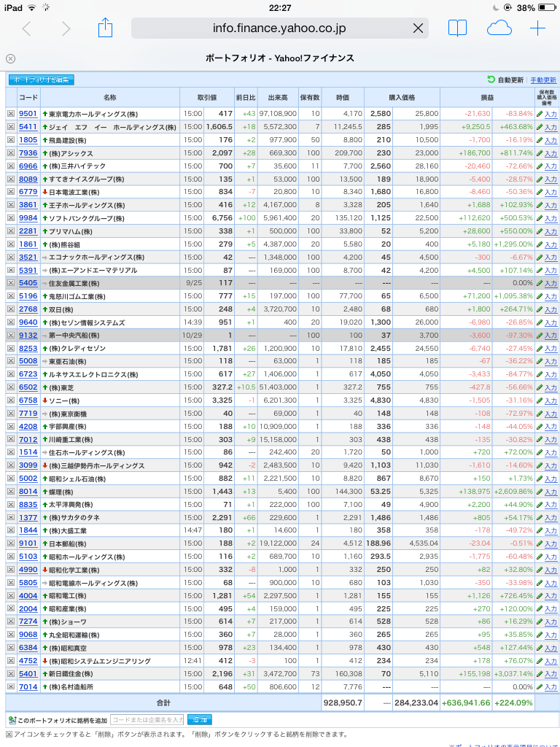Click the ポートフォリオを編集 button
Viewport: 560px width, 747px height.
pos(42,80)
